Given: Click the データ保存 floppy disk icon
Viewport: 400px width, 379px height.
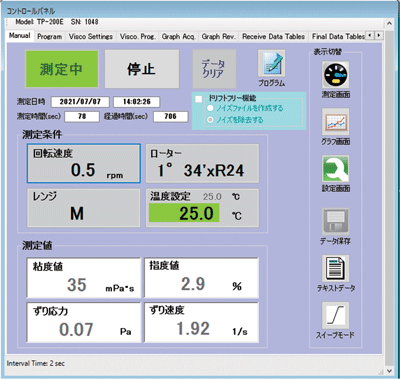Looking at the screenshot, I should tap(336, 222).
